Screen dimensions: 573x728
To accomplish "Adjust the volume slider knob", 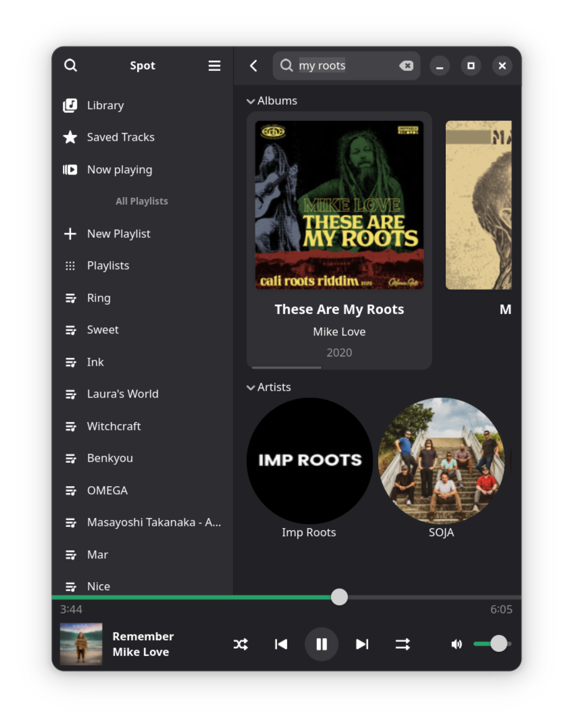I will tap(499, 644).
